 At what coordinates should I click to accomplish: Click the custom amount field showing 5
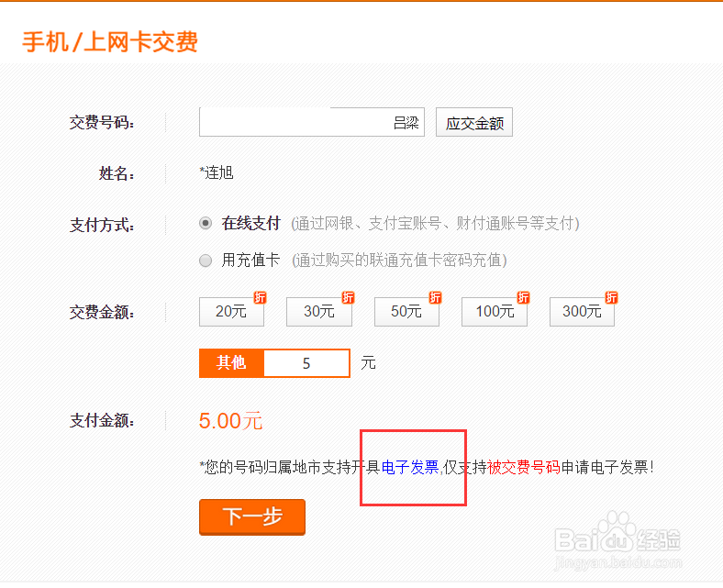tap(306, 363)
